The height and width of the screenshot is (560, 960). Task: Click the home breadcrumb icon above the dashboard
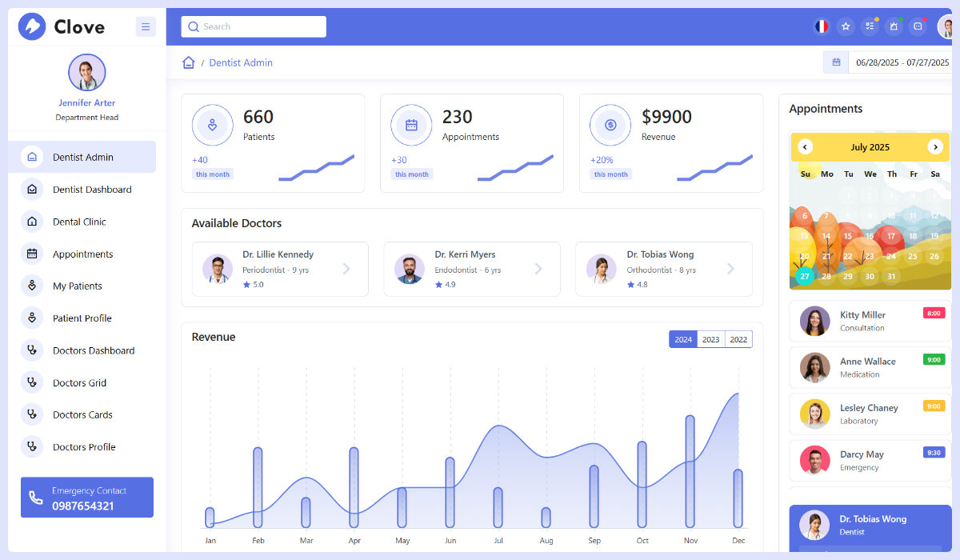point(188,62)
